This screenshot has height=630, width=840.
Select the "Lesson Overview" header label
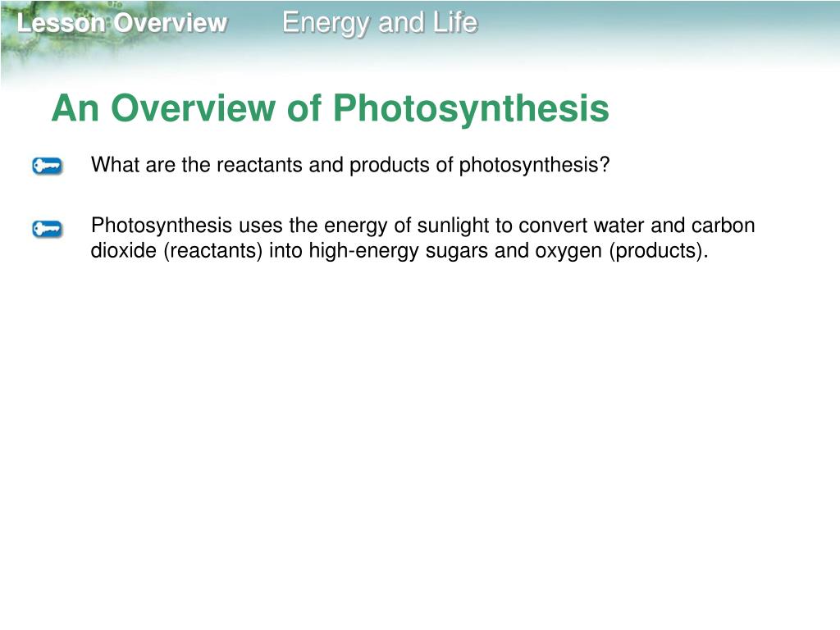122,23
